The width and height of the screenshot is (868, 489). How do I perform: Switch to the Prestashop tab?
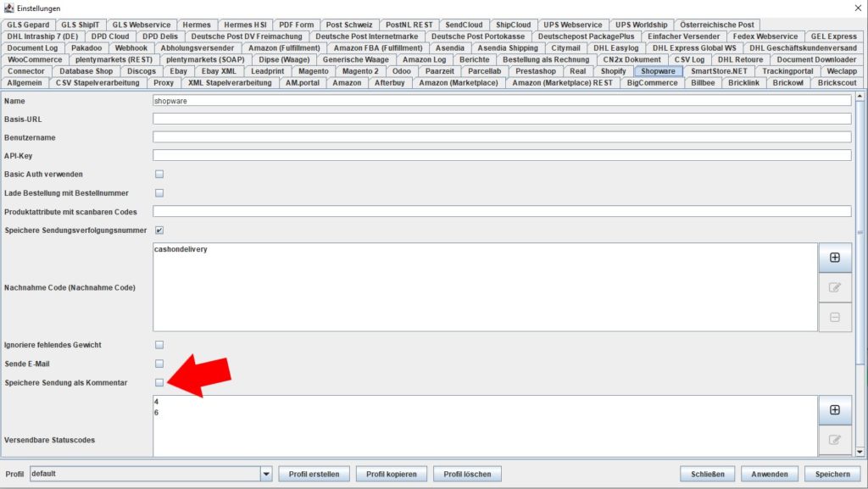536,71
